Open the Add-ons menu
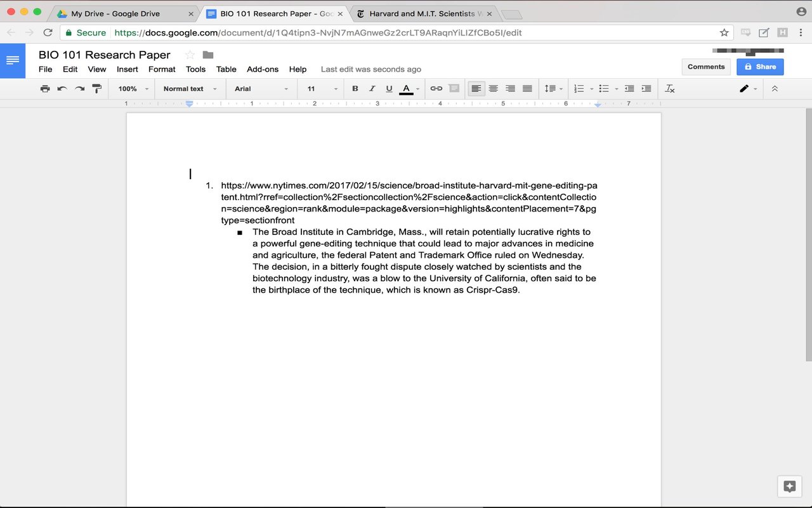Viewport: 812px width, 508px height. pyautogui.click(x=263, y=69)
